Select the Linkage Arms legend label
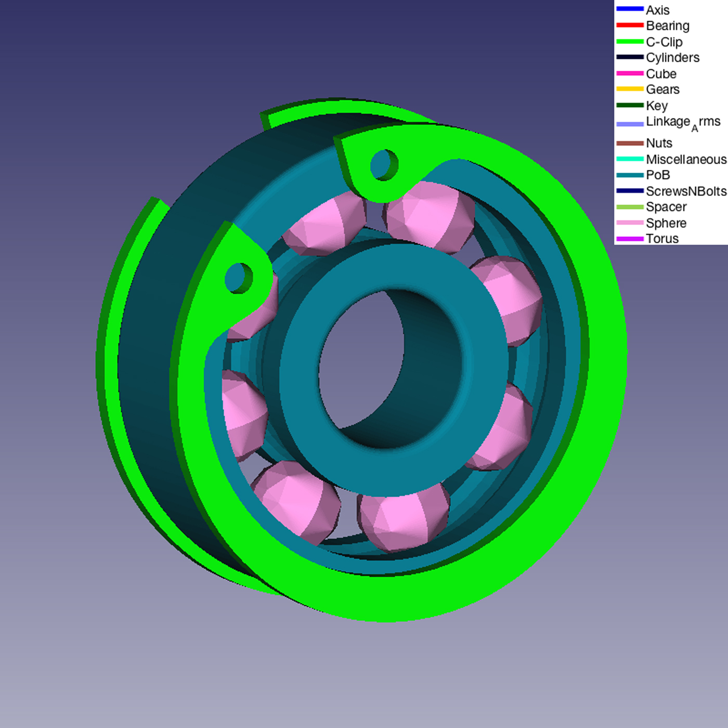Screen dimensions: 728x728 (683, 122)
